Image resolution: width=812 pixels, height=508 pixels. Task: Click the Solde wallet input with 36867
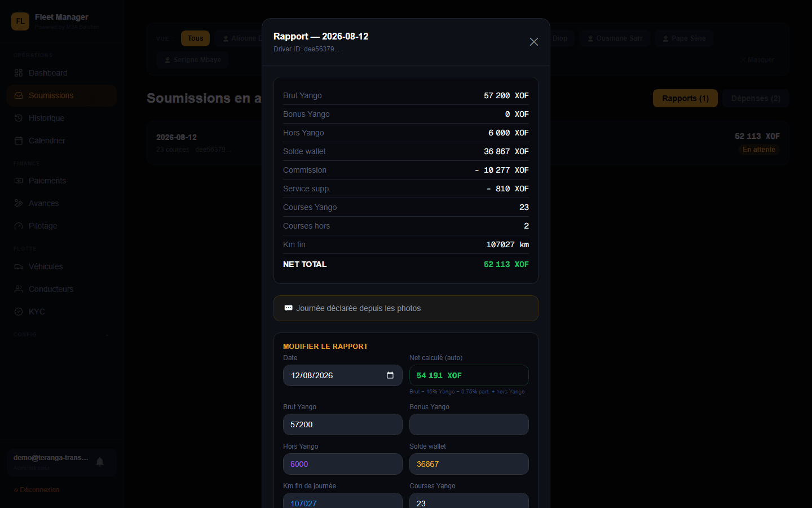pyautogui.click(x=469, y=464)
